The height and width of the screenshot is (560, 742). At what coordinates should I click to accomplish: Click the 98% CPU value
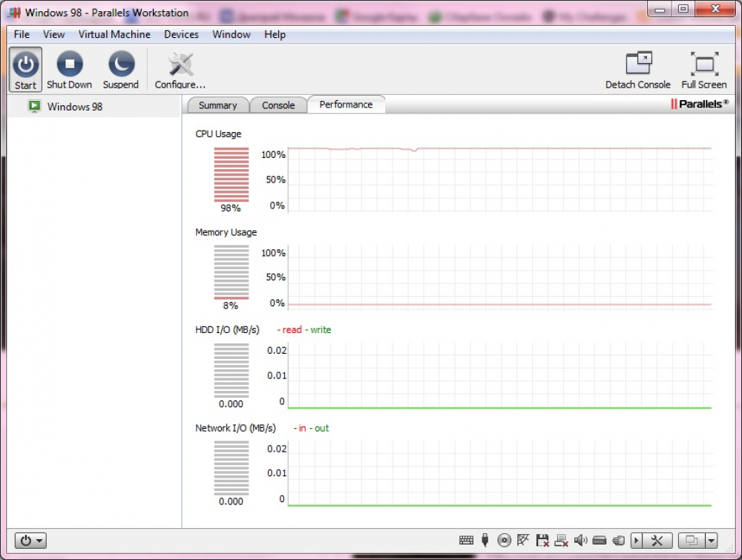(x=231, y=208)
